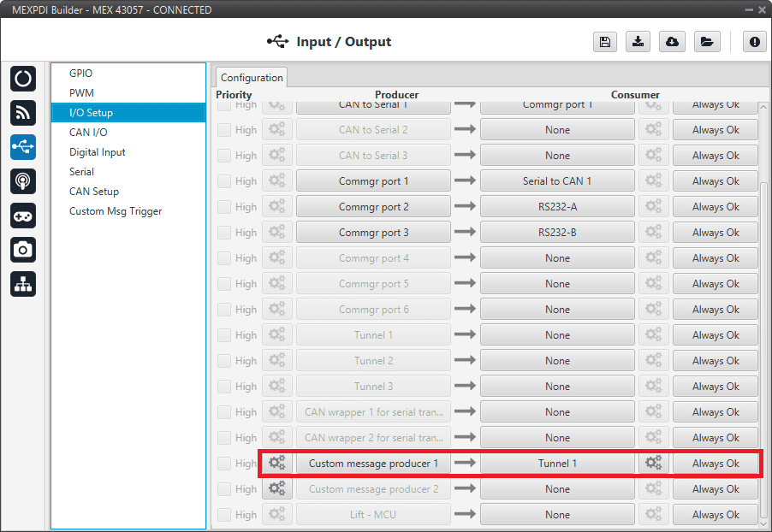This screenshot has height=532, width=772.
Task: Click the Custom message producer 1 button
Action: click(x=373, y=463)
